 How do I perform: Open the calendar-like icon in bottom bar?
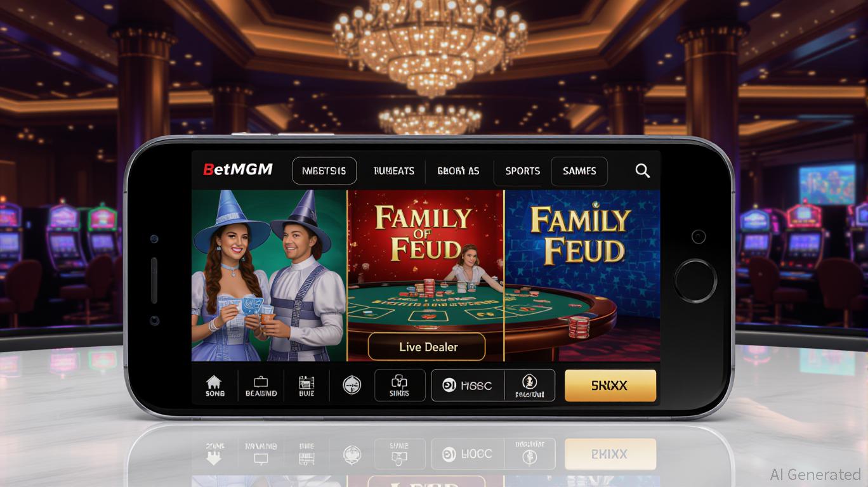pos(306,382)
